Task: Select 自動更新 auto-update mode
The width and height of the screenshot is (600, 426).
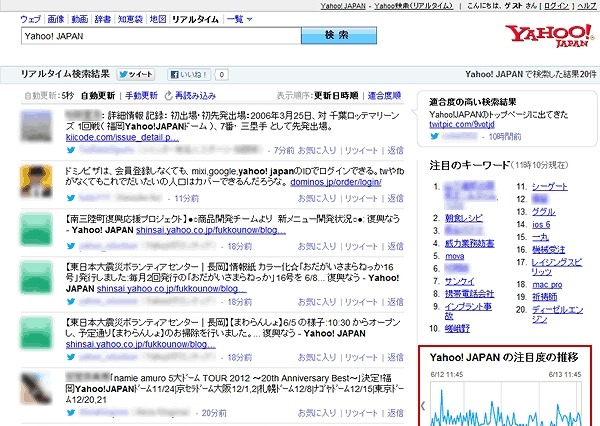Action: [98, 96]
